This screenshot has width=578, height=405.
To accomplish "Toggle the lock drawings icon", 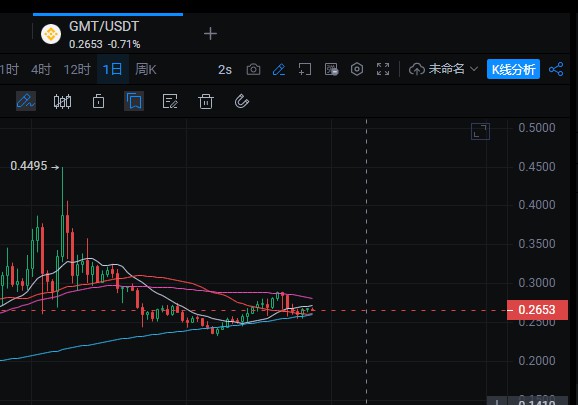I will pos(98,101).
